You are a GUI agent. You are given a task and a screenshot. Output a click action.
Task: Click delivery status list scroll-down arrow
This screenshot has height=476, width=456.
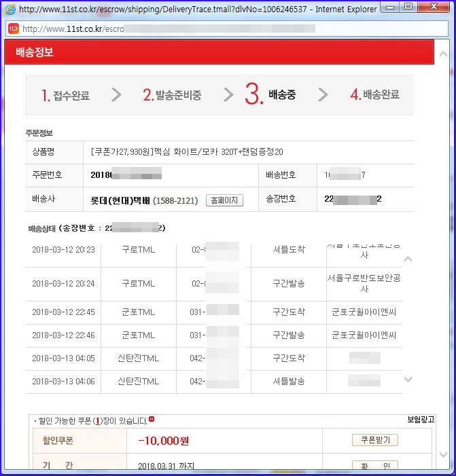coord(408,379)
